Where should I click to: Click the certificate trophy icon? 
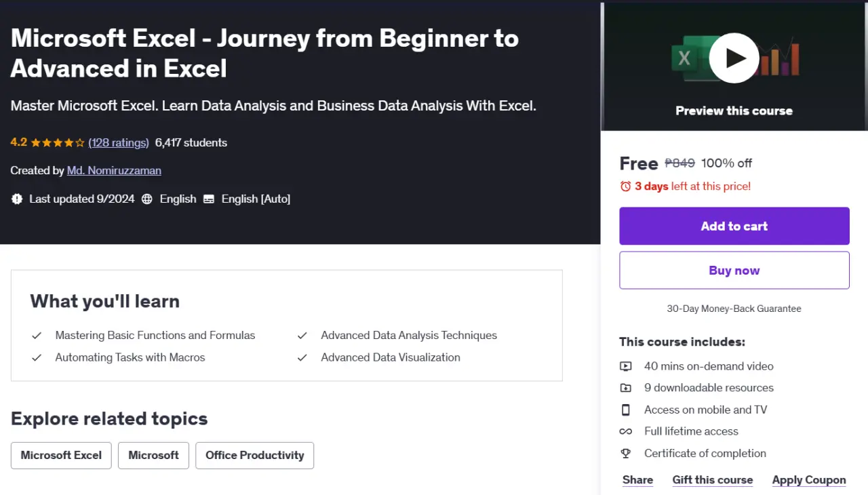tap(626, 453)
